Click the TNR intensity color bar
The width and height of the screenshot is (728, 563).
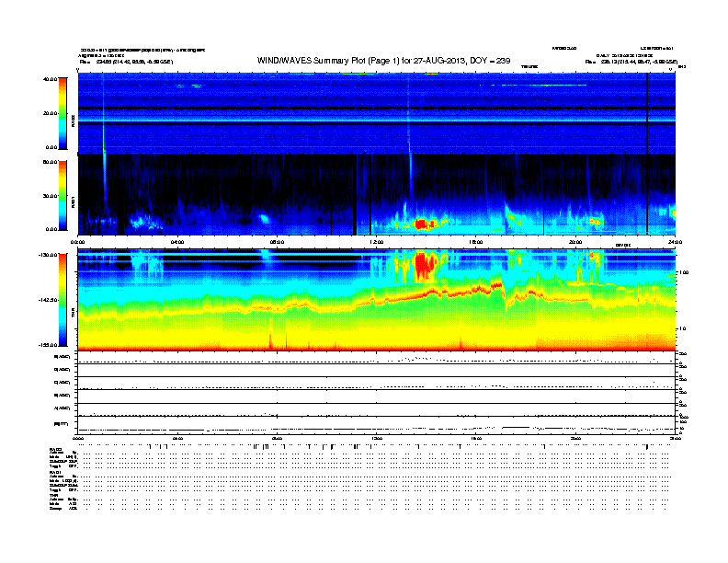pyautogui.click(x=63, y=300)
